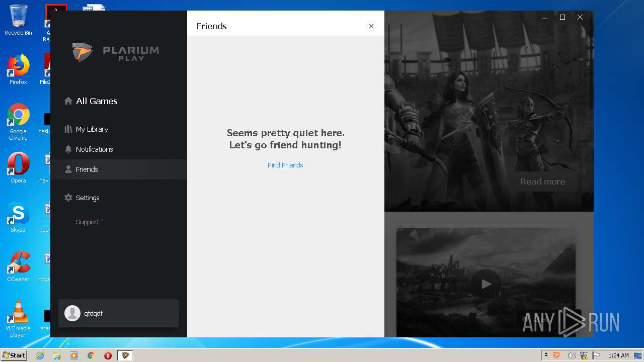Click the Plarium Play logo
Screen dimensions: 644x362
(x=116, y=52)
